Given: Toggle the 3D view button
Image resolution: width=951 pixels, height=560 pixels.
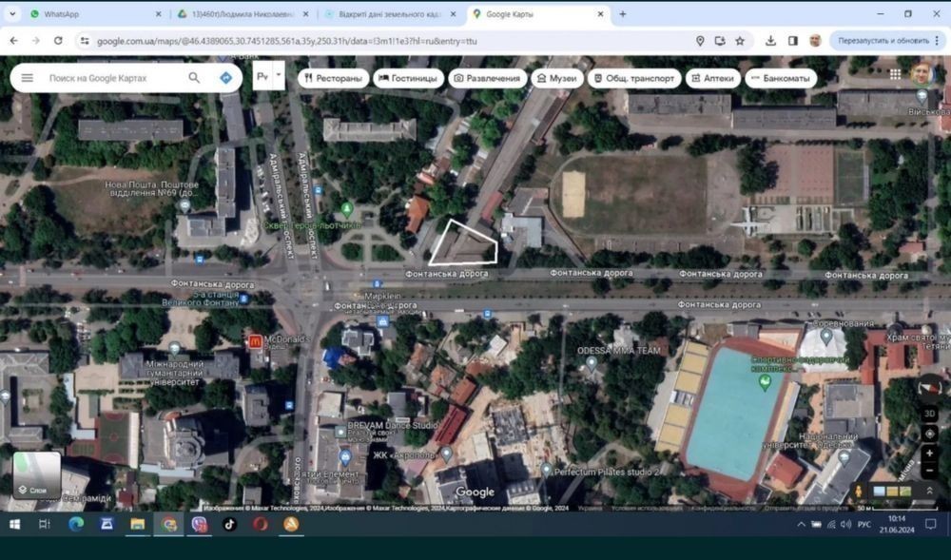Looking at the screenshot, I should click(930, 415).
